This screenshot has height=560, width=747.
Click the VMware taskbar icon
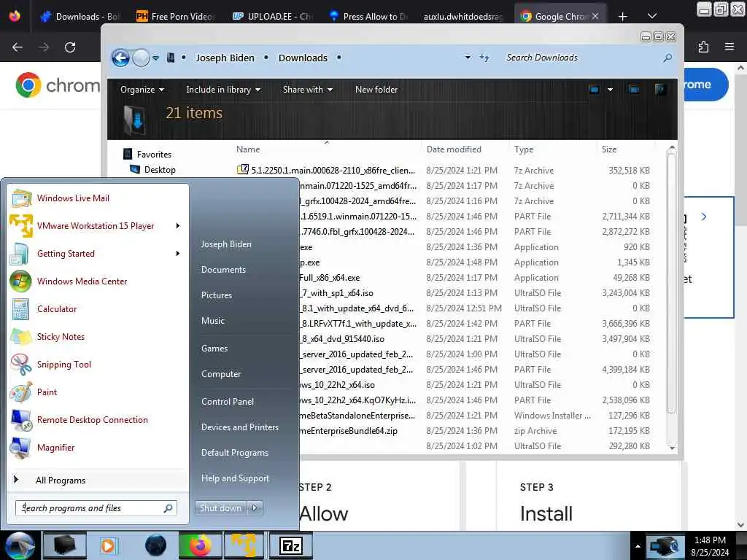pyautogui.click(x=244, y=545)
